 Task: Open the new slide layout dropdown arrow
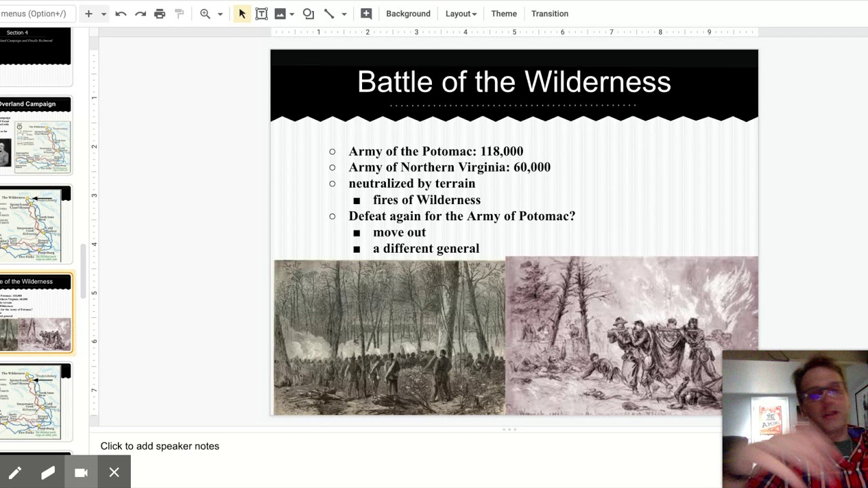click(104, 14)
